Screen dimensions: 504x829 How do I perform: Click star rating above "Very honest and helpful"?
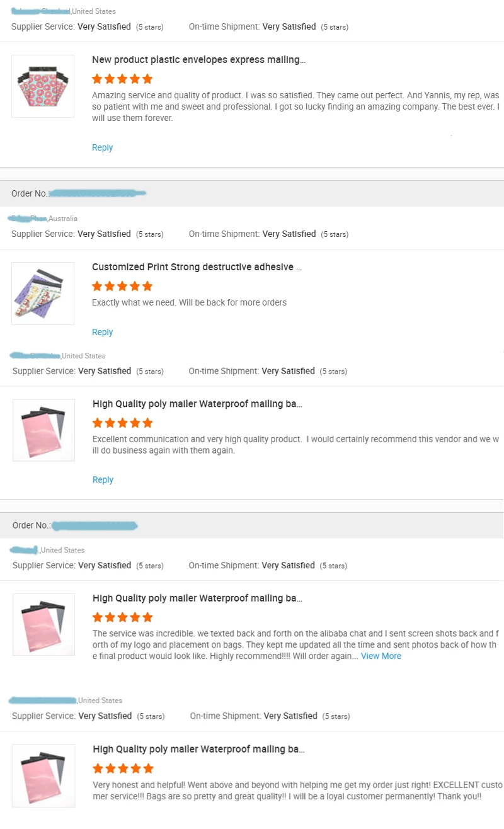coord(123,768)
